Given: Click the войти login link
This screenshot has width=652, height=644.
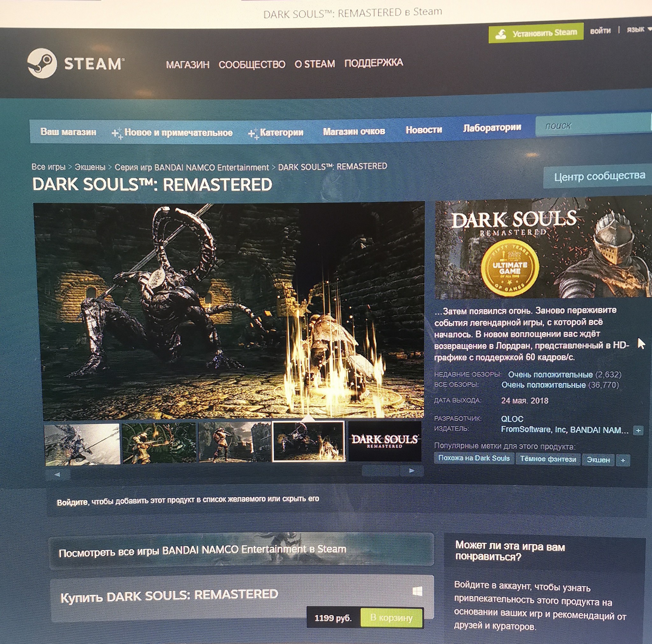Looking at the screenshot, I should 600,31.
